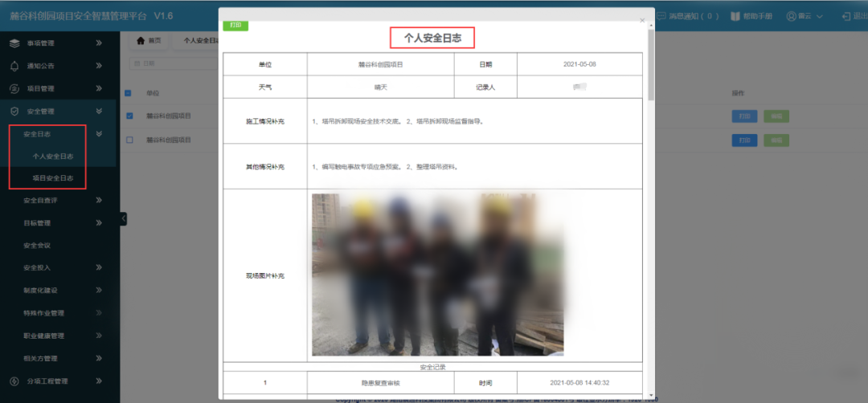868x403 pixels.
Task: Expand the 项目管理 chevron
Action: pos(99,88)
